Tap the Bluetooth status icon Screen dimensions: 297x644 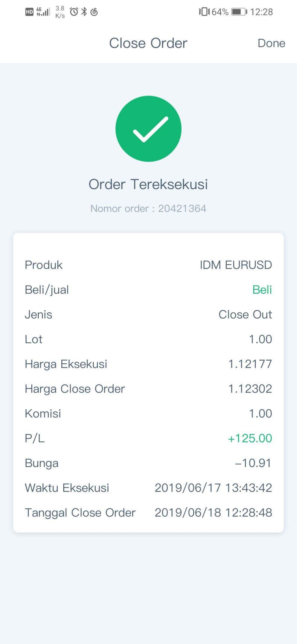pyautogui.click(x=84, y=12)
